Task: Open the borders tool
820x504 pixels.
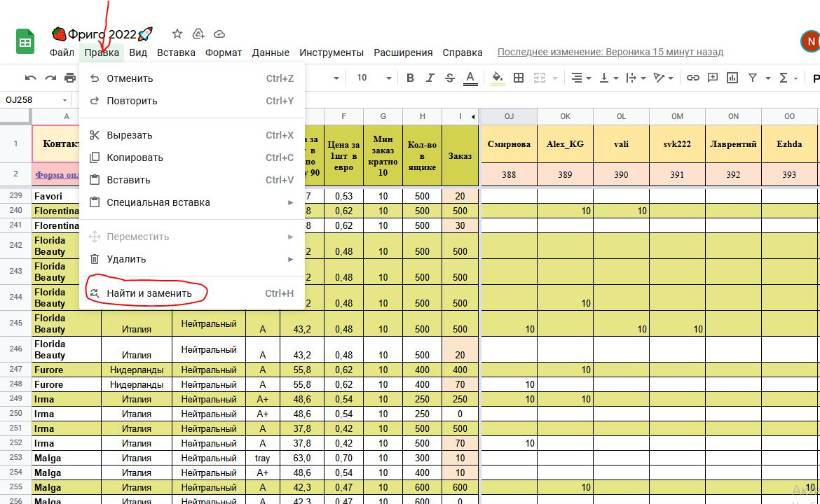Action: pos(518,78)
